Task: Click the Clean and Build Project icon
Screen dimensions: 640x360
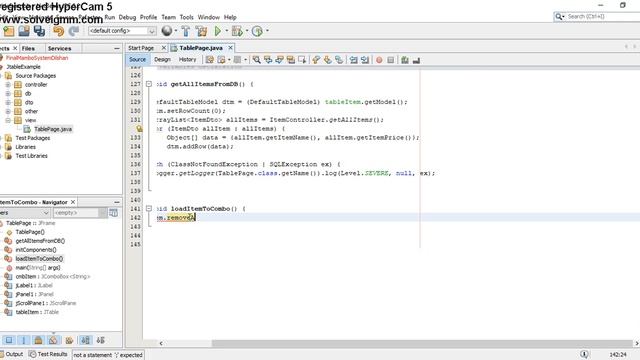Action: (x=201, y=31)
